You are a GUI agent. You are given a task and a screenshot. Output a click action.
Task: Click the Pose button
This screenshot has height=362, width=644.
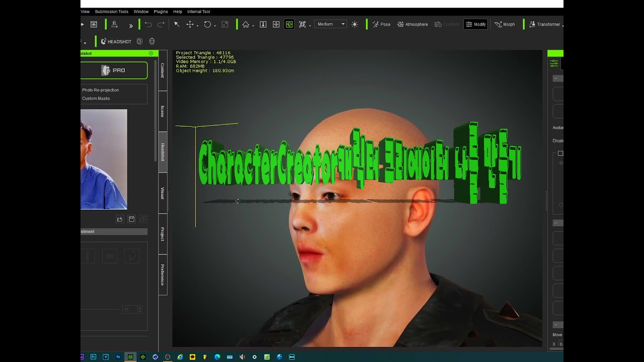coord(381,24)
